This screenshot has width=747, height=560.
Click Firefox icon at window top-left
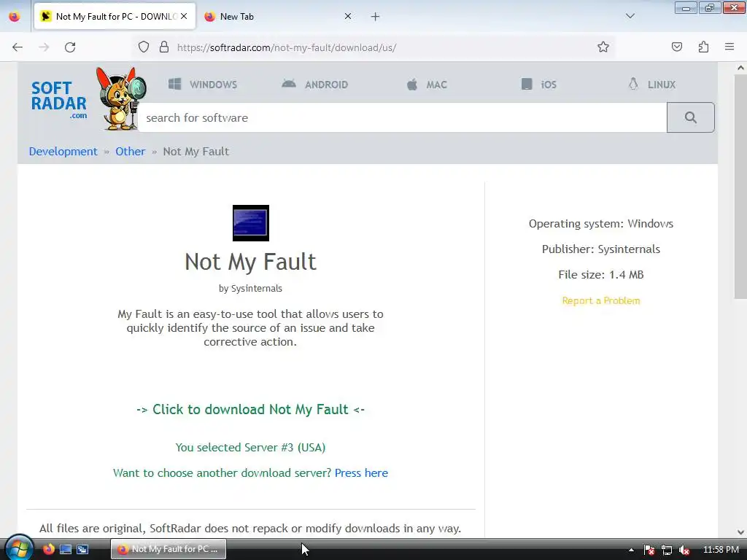(15, 16)
